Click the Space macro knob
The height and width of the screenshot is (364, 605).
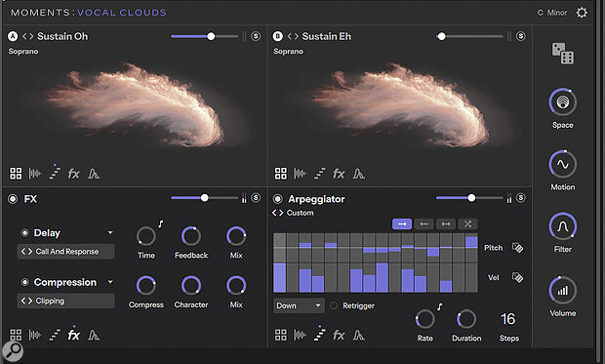(563, 101)
